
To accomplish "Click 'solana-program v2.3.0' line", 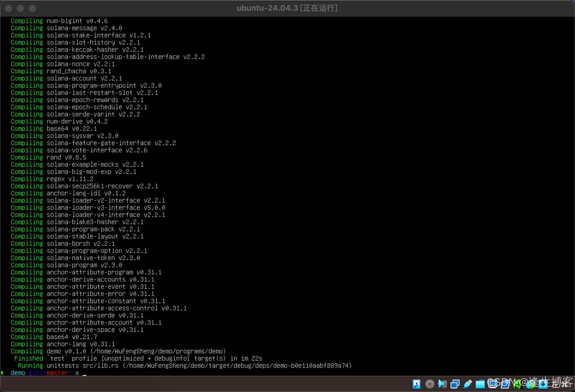I will 84,265.
